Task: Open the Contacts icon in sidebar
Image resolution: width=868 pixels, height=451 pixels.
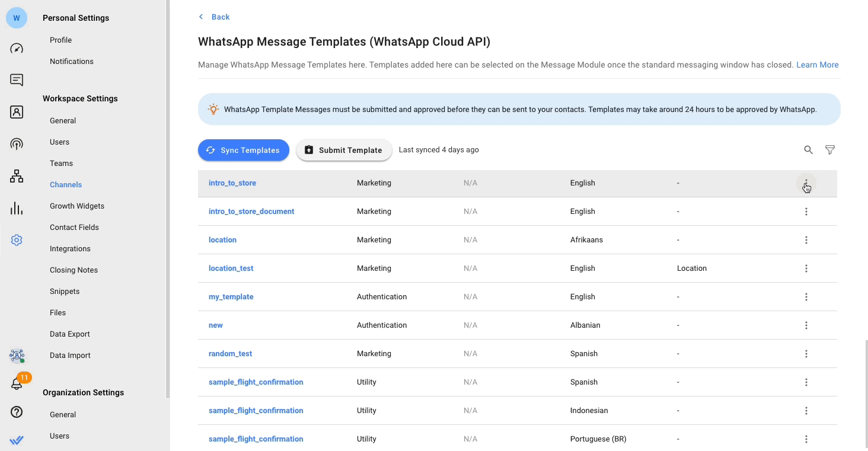Action: 17,112
